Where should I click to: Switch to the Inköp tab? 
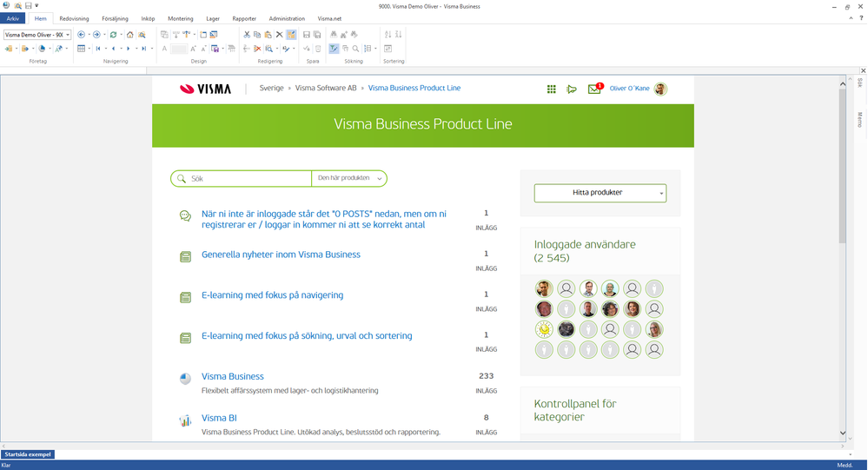pyautogui.click(x=148, y=18)
